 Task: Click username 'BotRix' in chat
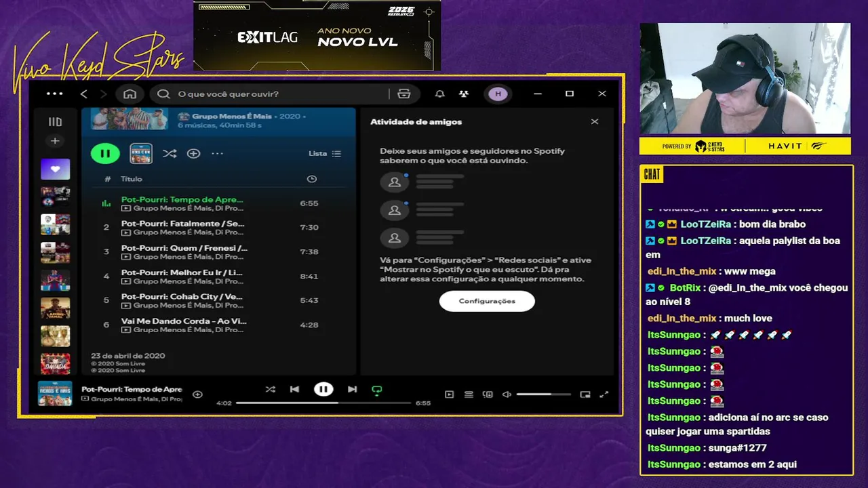click(x=685, y=288)
